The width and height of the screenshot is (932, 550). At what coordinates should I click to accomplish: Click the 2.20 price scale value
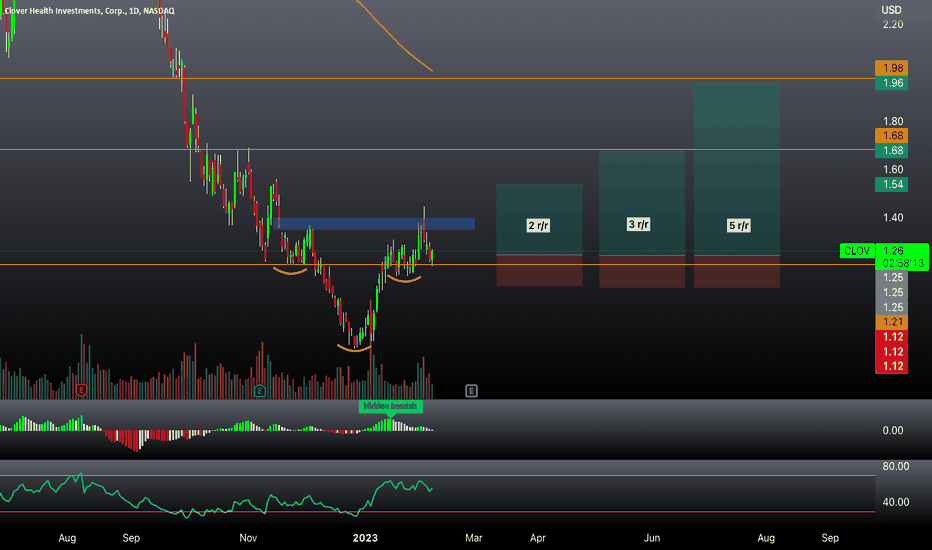[x=893, y=24]
